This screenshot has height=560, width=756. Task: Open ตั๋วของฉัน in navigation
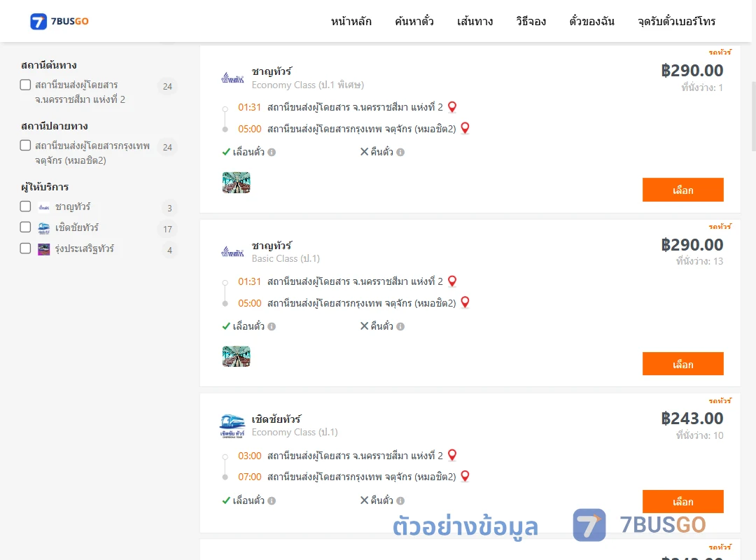click(x=591, y=21)
